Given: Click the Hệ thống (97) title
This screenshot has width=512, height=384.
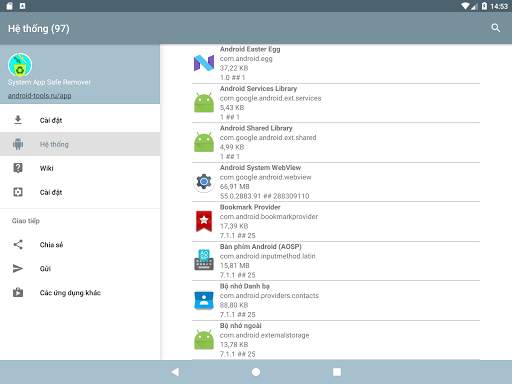Looking at the screenshot, I should click(x=39, y=29).
